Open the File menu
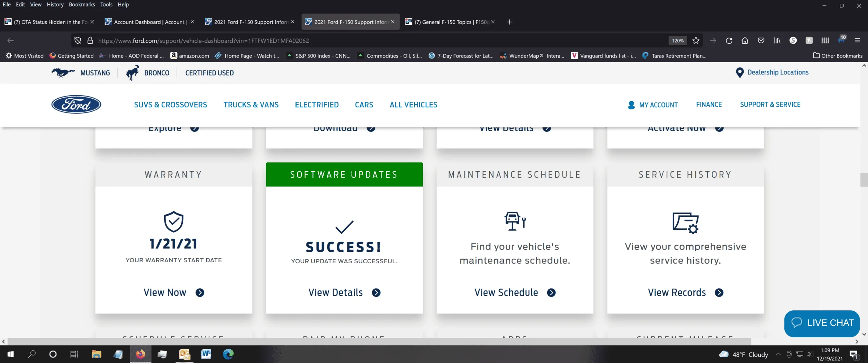Viewport: 868px width, 363px height. click(7, 4)
